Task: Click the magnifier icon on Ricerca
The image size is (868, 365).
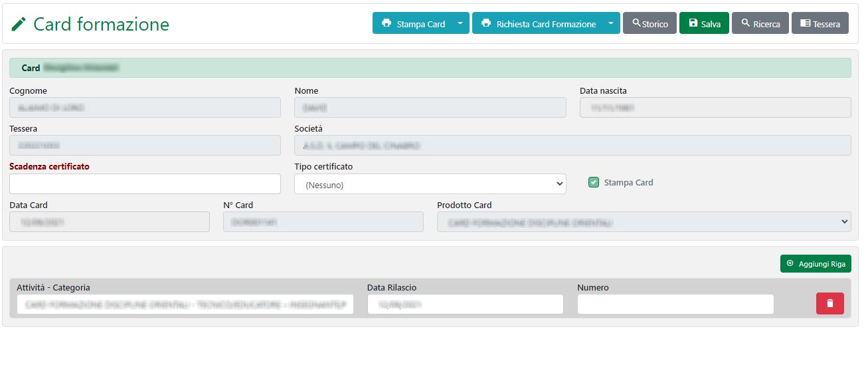Action: pyautogui.click(x=745, y=23)
